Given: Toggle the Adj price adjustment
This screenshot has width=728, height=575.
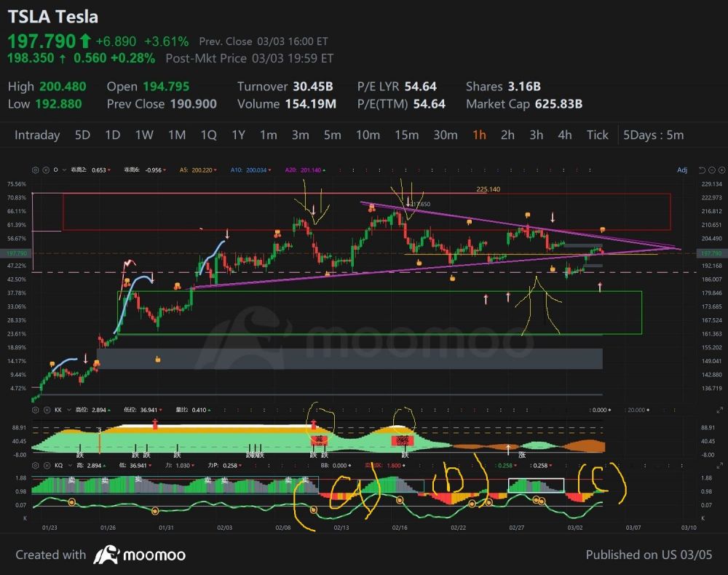Looking at the screenshot, I should 681,170.
